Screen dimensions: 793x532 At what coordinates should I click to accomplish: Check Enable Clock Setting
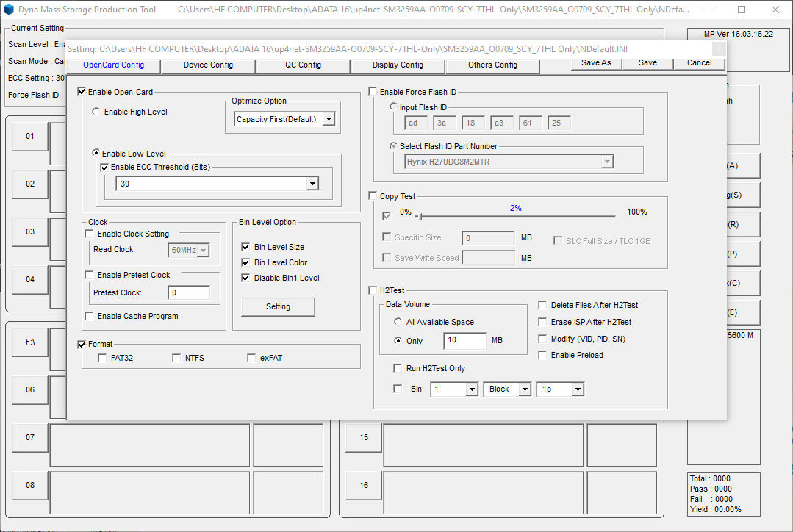[90, 234]
